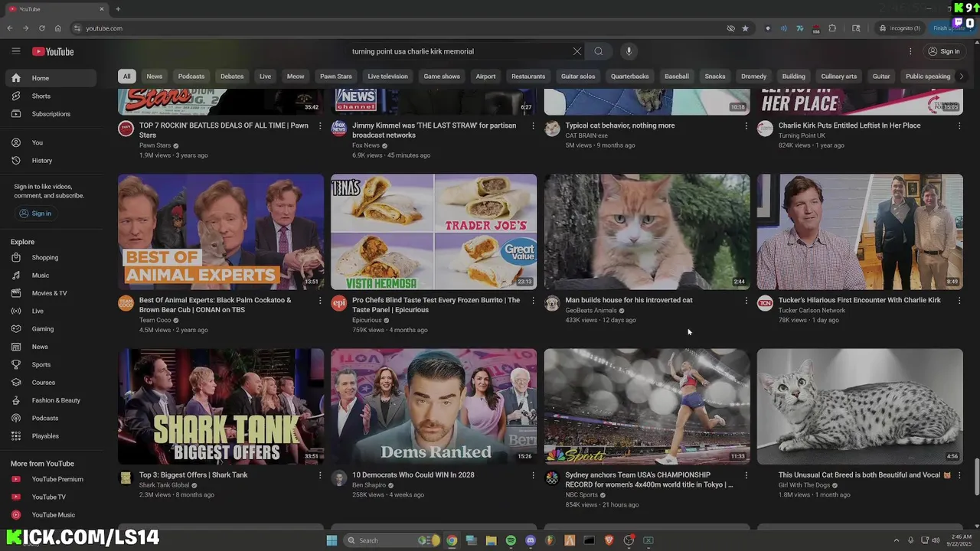Screen dimensions: 980x551
Task: Click Tucker Carlson Network channel name
Action: pyautogui.click(x=812, y=311)
